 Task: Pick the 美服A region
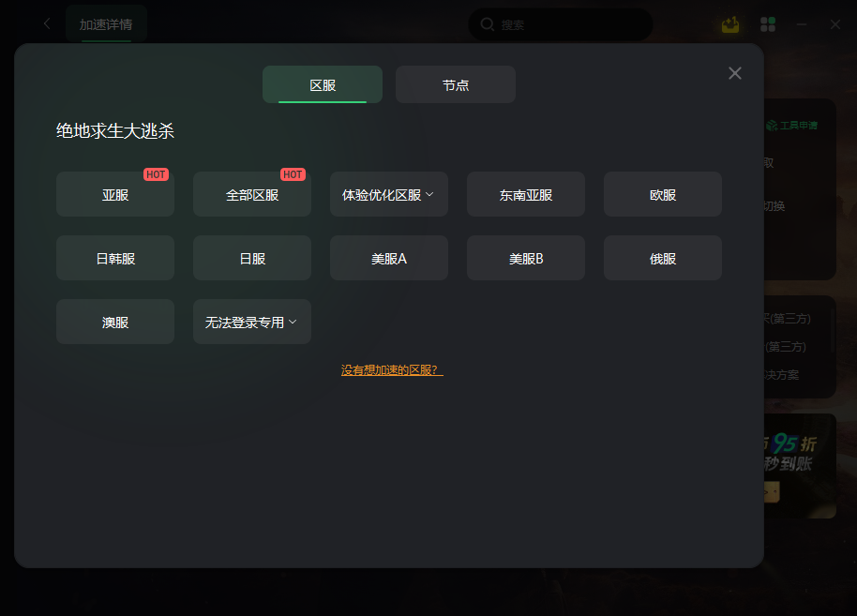coord(389,258)
